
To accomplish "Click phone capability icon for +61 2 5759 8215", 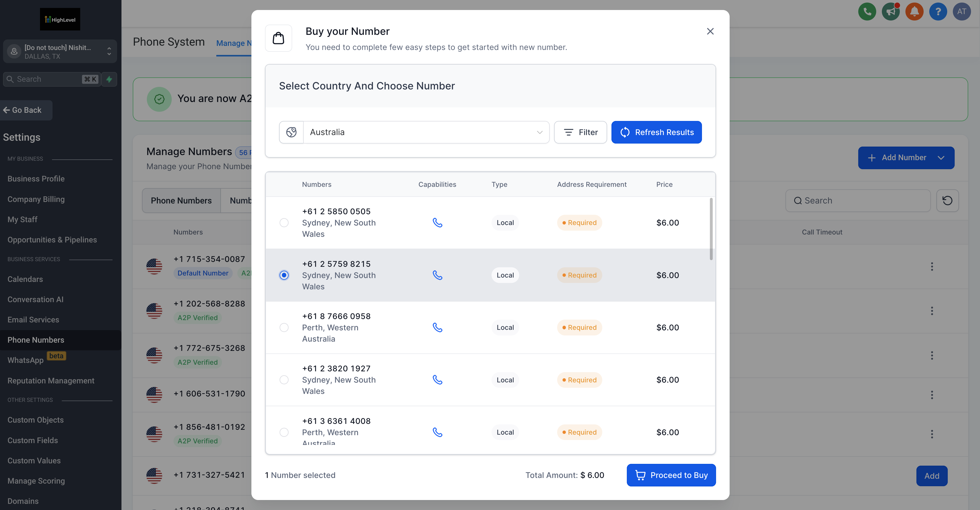I will (x=437, y=275).
